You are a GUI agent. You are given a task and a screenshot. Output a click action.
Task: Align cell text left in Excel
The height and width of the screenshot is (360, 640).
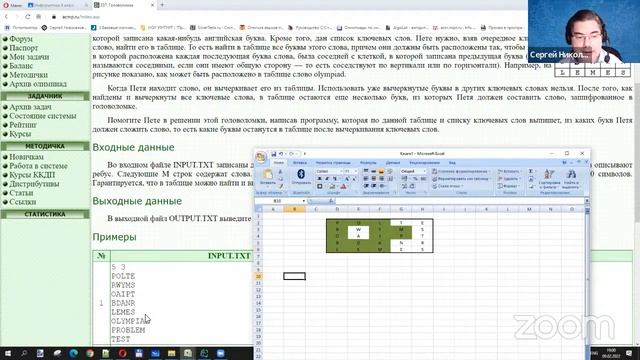(x=366, y=179)
